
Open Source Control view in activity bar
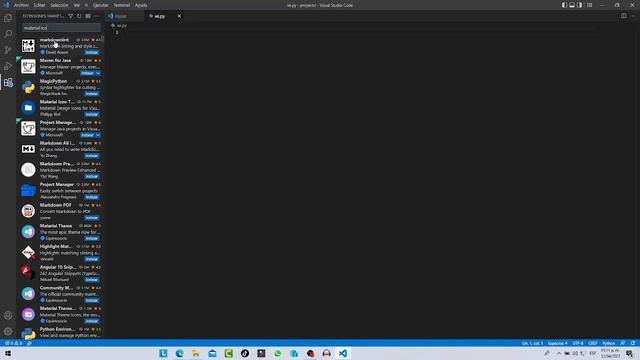tap(8, 50)
